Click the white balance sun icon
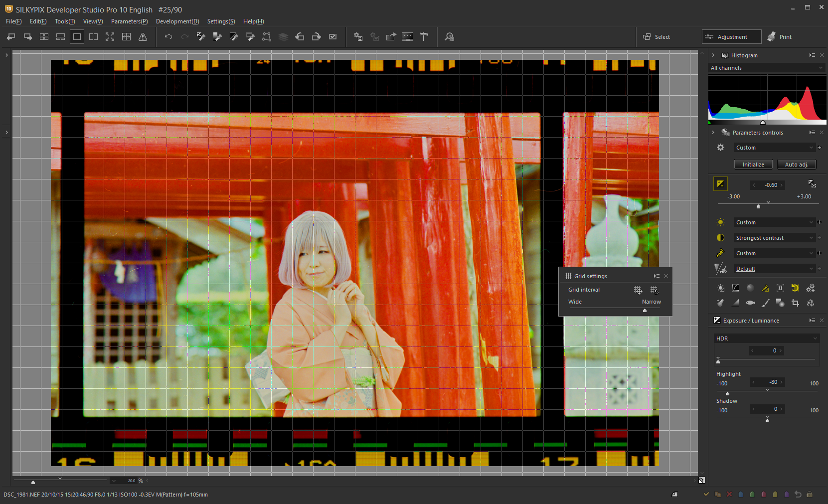Image resolution: width=828 pixels, height=504 pixels. pyautogui.click(x=720, y=222)
